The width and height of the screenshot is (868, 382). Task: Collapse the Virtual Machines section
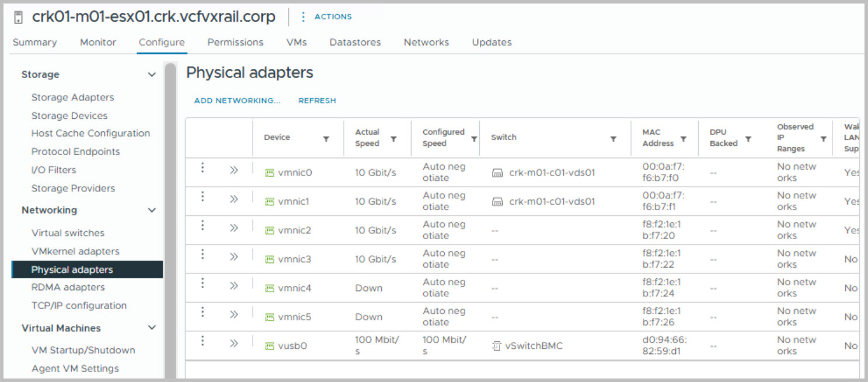152,328
